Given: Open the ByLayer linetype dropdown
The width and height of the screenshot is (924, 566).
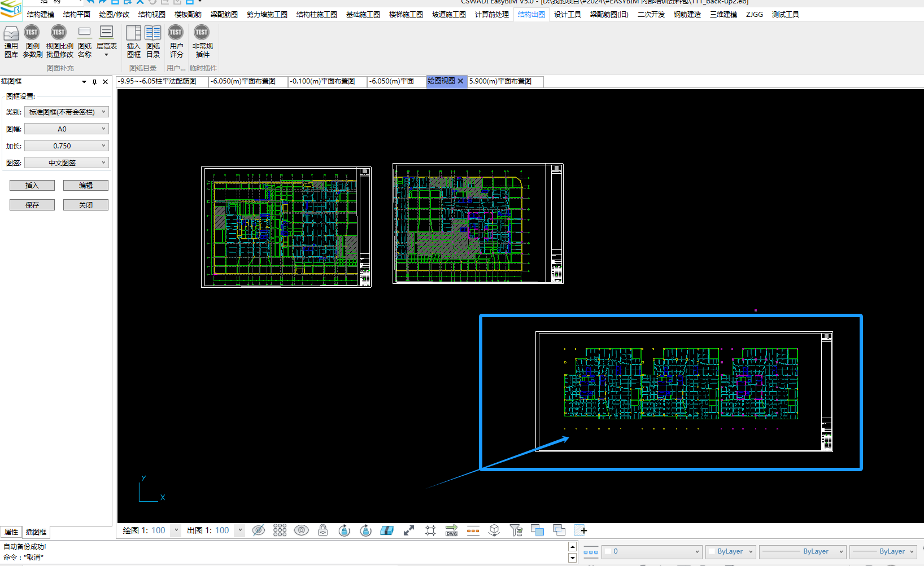Looking at the screenshot, I should click(803, 552).
